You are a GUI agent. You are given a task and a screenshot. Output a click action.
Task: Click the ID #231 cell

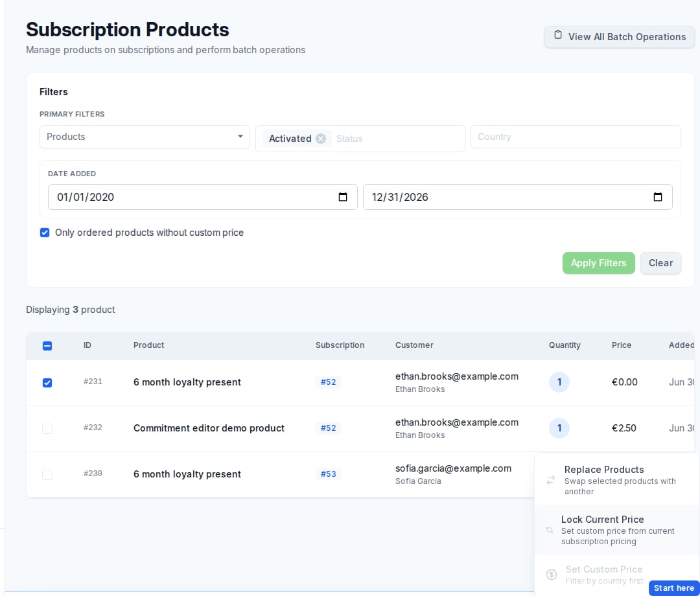coord(93,382)
